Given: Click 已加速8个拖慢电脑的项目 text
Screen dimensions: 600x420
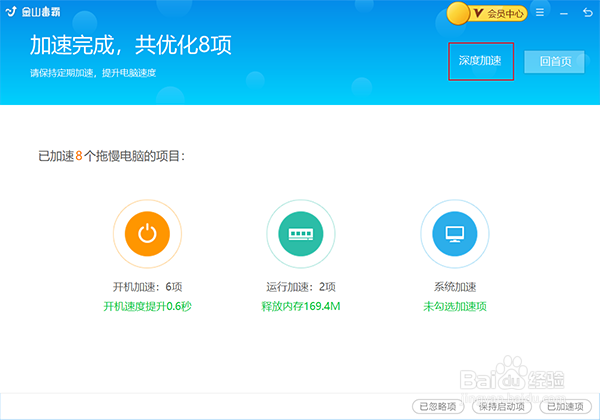Looking at the screenshot, I should click(x=111, y=156).
